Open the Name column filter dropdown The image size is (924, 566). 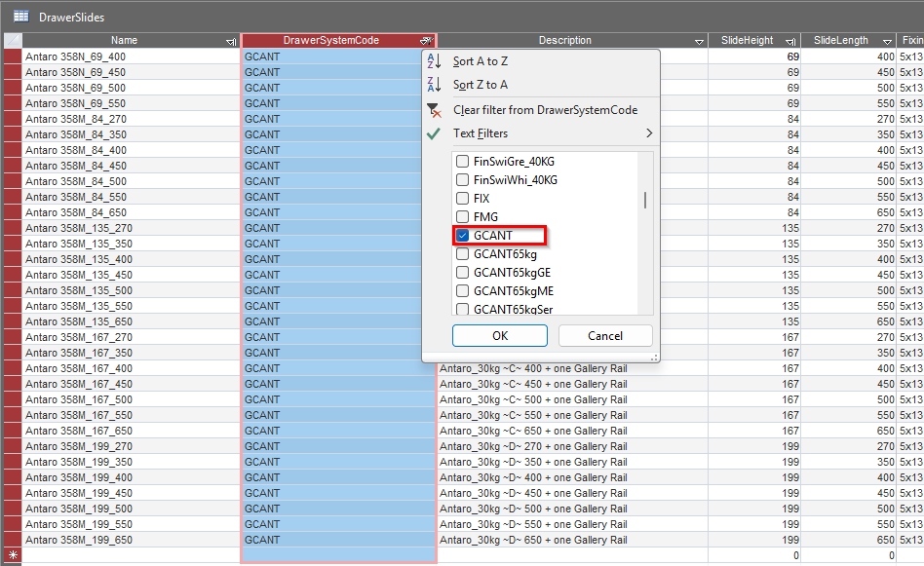[231, 41]
